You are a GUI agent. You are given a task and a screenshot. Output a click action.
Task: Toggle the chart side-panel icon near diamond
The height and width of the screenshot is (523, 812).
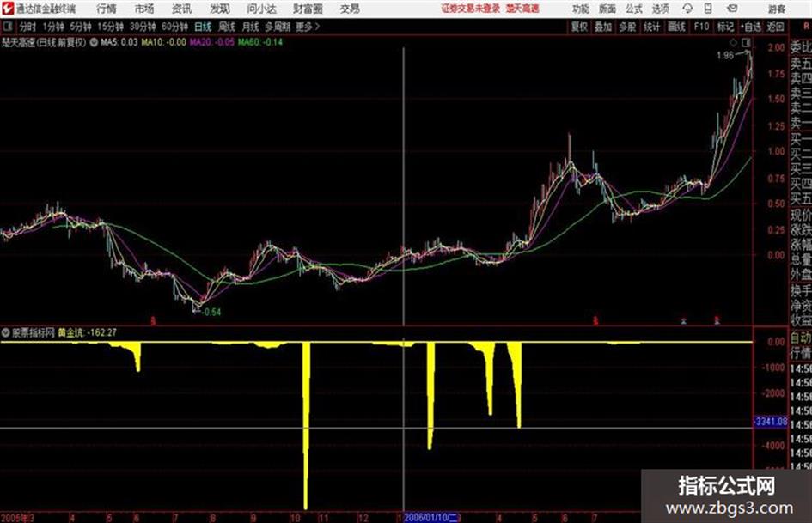[x=746, y=42]
